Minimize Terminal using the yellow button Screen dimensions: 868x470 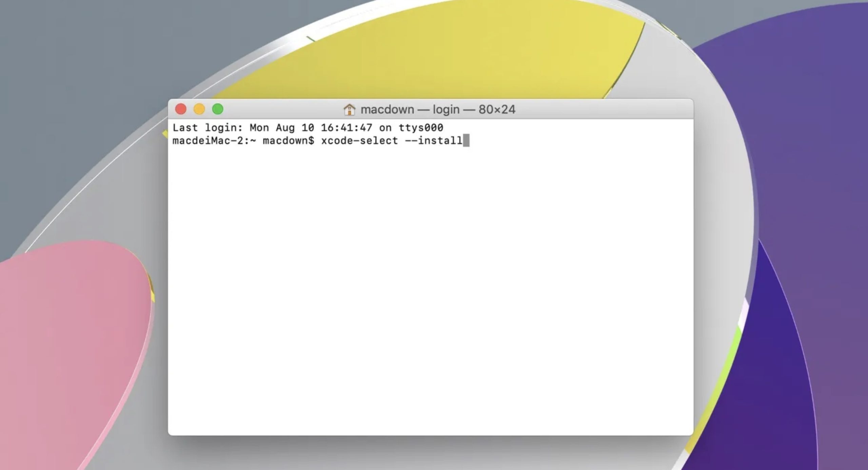199,109
